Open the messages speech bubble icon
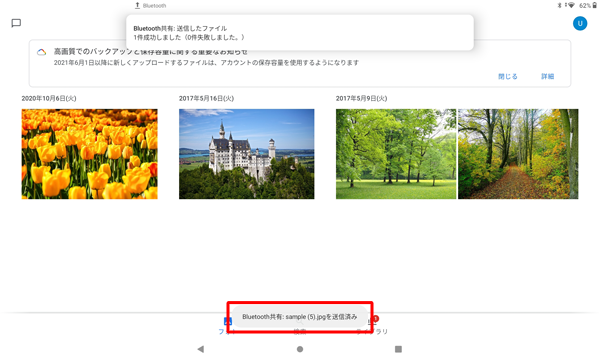This screenshot has width=600, height=360. point(16,23)
